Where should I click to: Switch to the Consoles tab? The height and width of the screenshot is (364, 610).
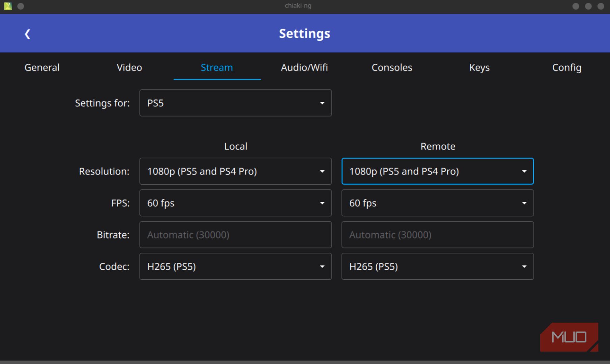pyautogui.click(x=391, y=67)
